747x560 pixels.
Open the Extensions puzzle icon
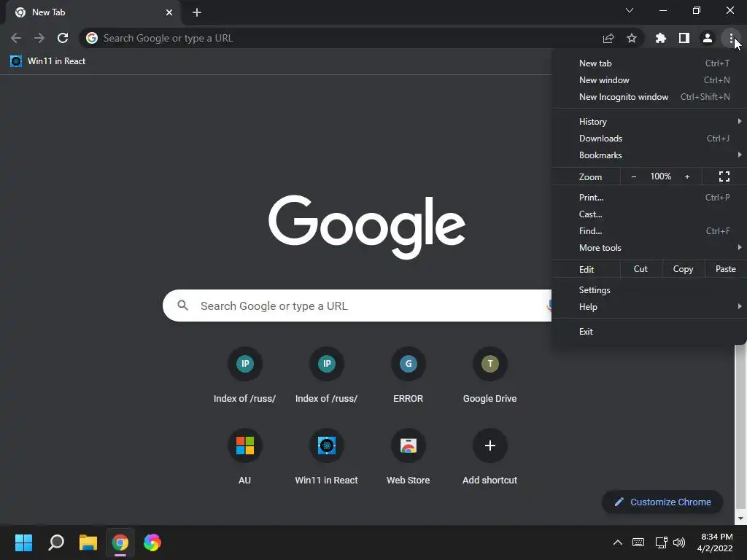(x=661, y=38)
